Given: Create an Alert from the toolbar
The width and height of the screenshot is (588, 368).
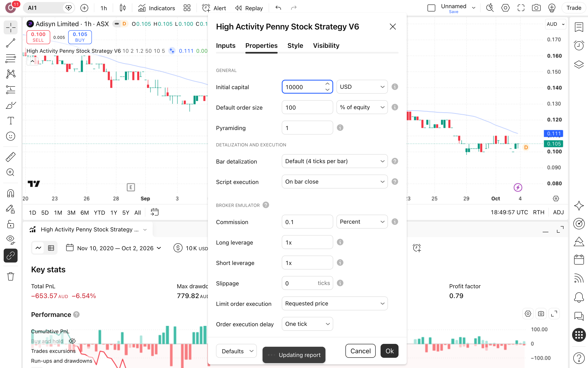Looking at the screenshot, I should (214, 8).
